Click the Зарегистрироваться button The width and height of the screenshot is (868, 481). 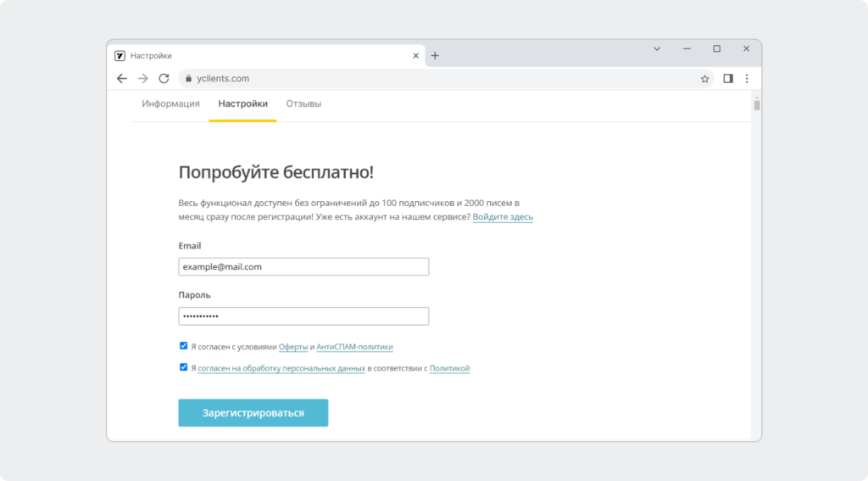pos(253,413)
